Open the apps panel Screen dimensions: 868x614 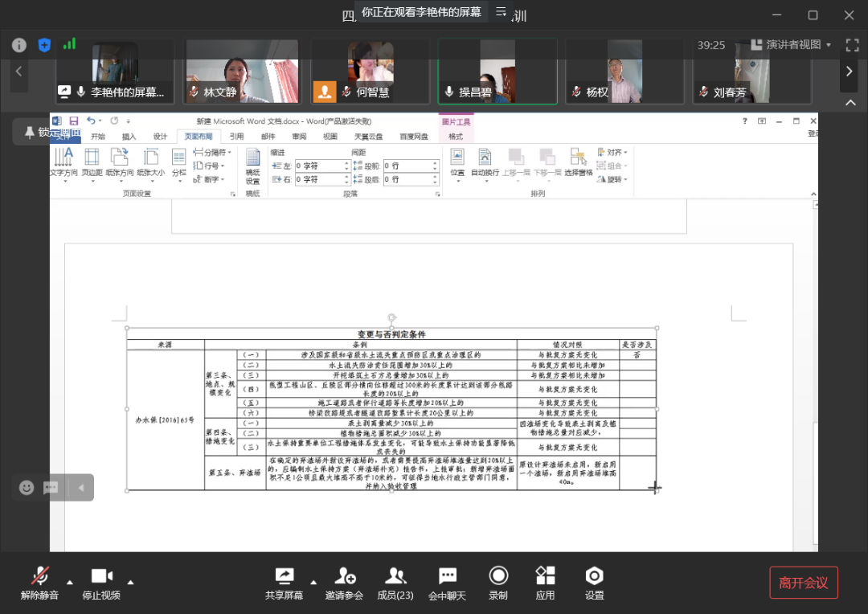click(545, 583)
